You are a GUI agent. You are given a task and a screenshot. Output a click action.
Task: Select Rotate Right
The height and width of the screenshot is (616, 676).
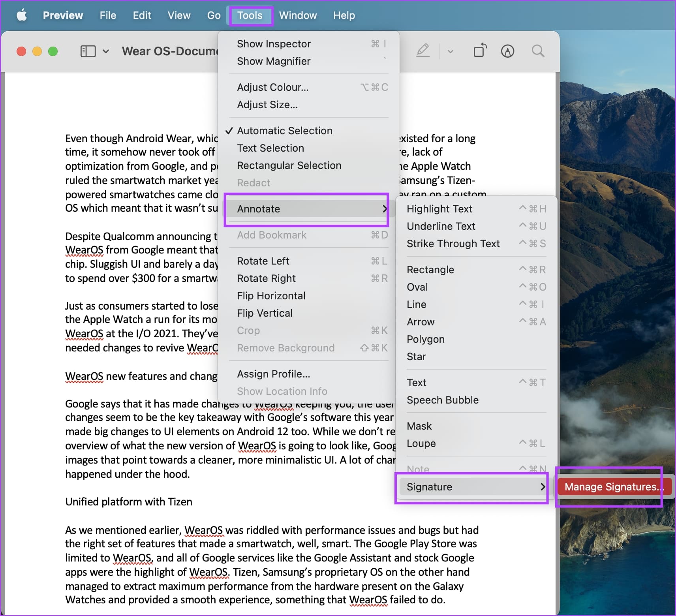click(x=309, y=278)
